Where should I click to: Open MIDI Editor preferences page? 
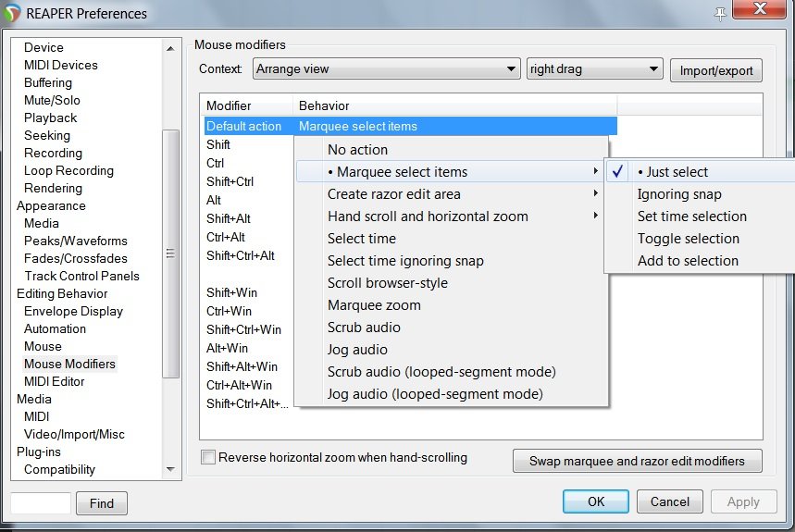point(55,381)
